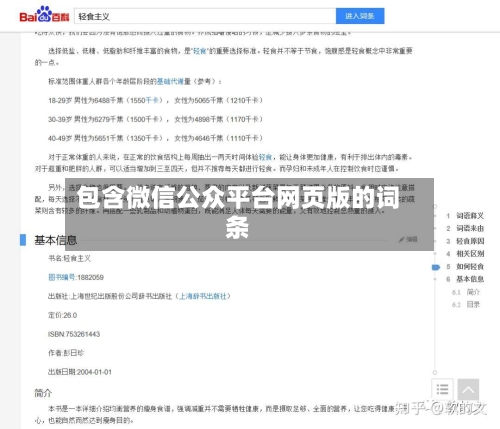
Task: Click the 30-39岁 calorie line
Action: tap(155, 119)
